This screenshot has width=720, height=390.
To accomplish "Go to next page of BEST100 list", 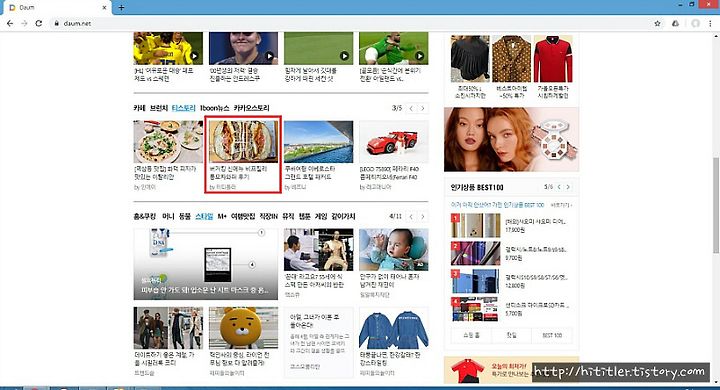I will (x=568, y=187).
